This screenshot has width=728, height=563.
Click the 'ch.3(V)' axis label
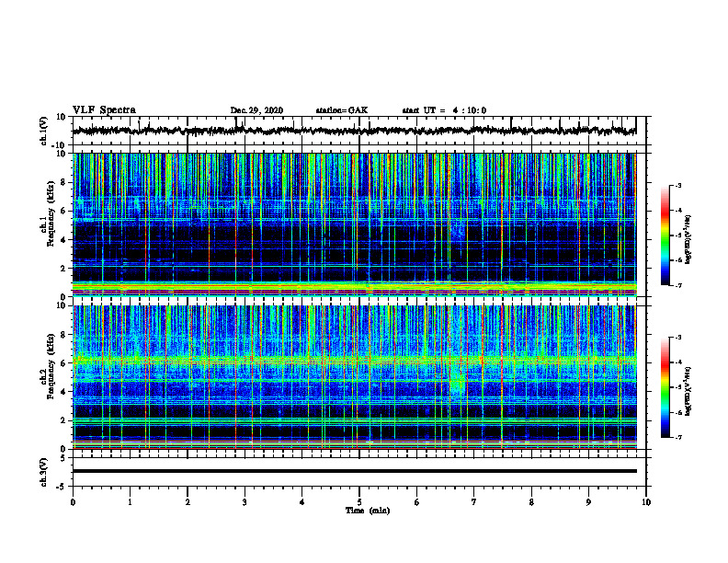click(x=43, y=472)
